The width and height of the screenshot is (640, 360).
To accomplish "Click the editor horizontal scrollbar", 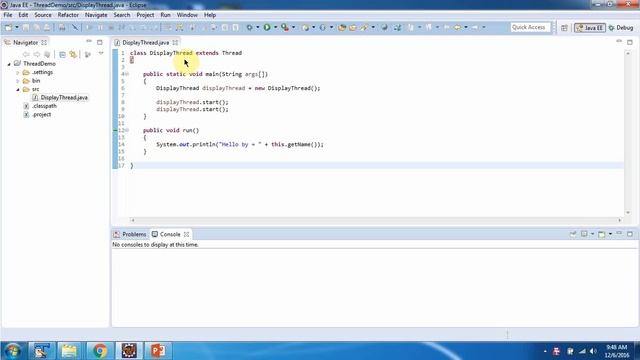I will [x=376, y=220].
